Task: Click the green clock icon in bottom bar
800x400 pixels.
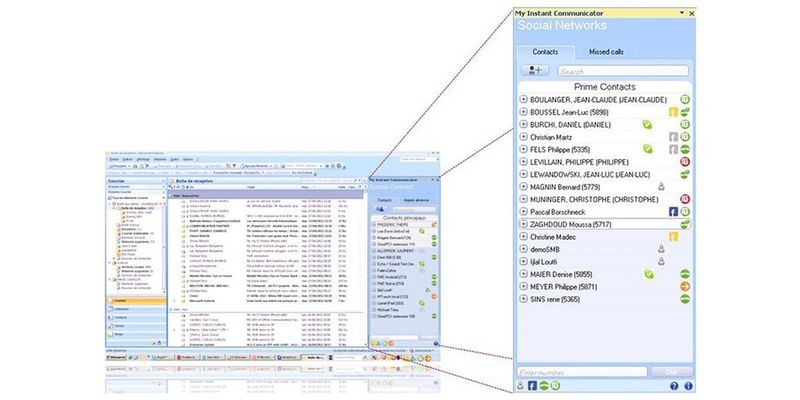Action: [555, 386]
